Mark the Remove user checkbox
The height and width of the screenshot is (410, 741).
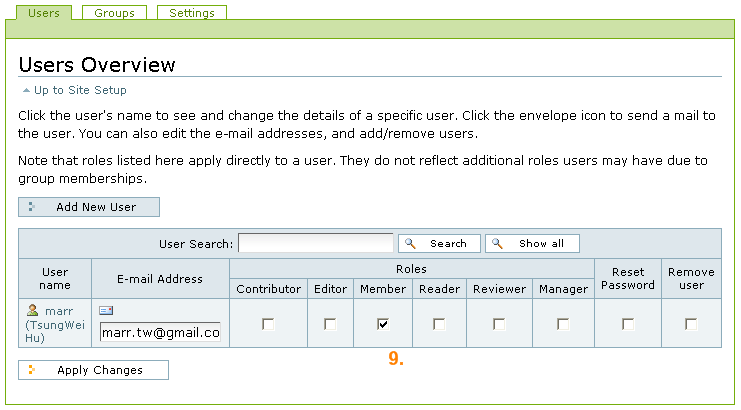click(691, 324)
